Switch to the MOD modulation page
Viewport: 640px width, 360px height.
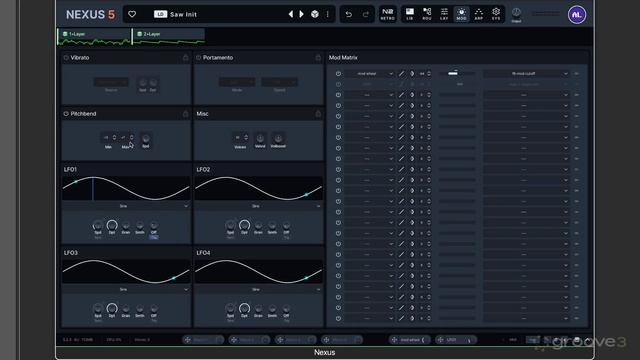pyautogui.click(x=461, y=14)
